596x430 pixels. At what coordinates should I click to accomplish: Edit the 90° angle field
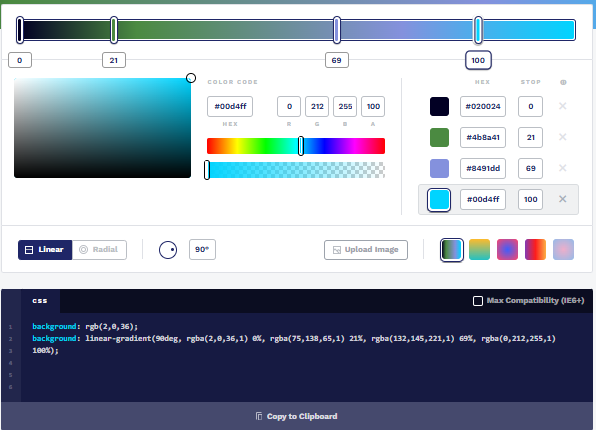(x=202, y=250)
